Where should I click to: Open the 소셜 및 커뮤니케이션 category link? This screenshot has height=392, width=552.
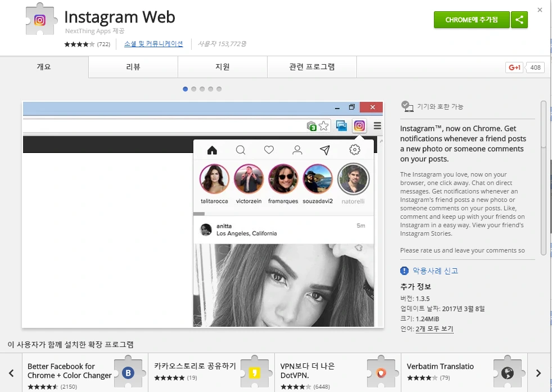153,44
